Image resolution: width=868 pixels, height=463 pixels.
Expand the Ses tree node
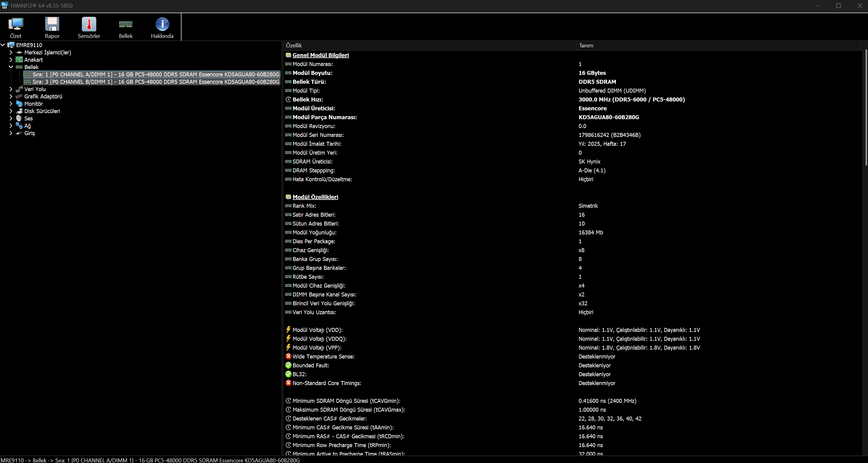pyautogui.click(x=11, y=119)
